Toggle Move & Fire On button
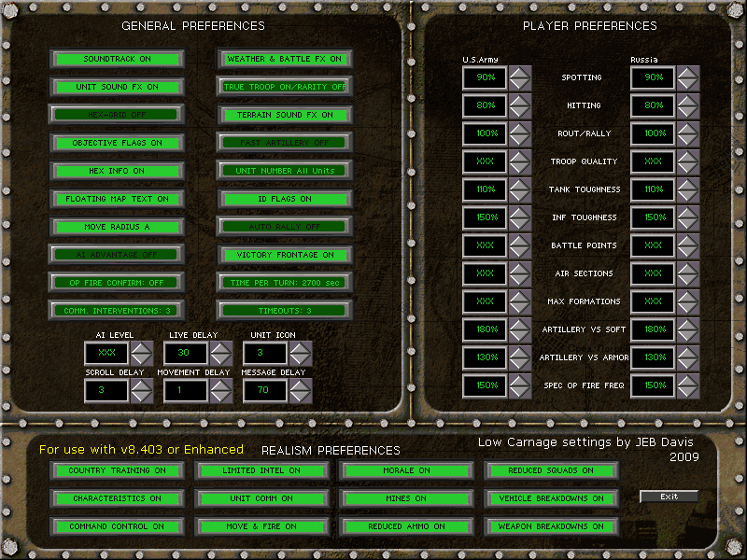Screen dimensions: 747x560 tap(261, 526)
